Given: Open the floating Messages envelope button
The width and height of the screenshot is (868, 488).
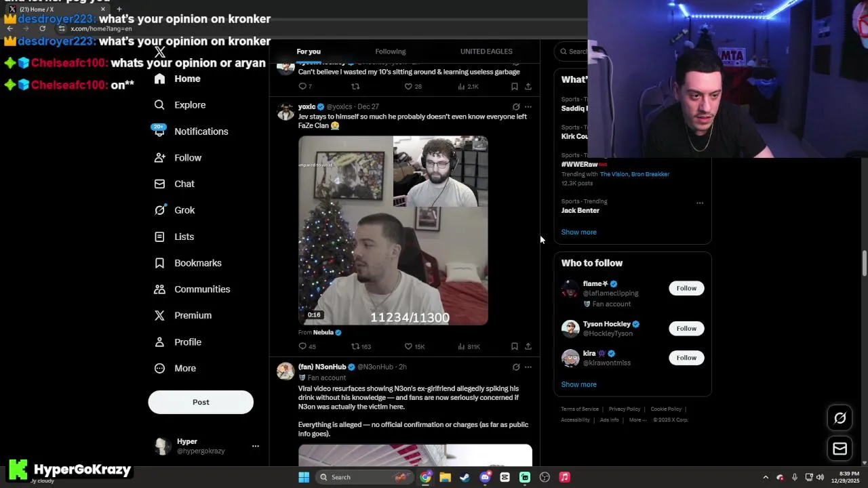Looking at the screenshot, I should [840, 449].
